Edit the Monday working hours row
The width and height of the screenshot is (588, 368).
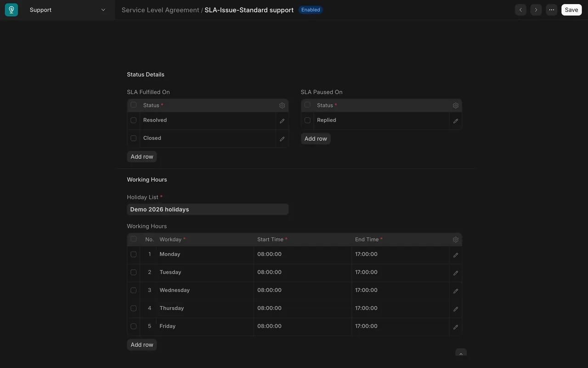(456, 255)
